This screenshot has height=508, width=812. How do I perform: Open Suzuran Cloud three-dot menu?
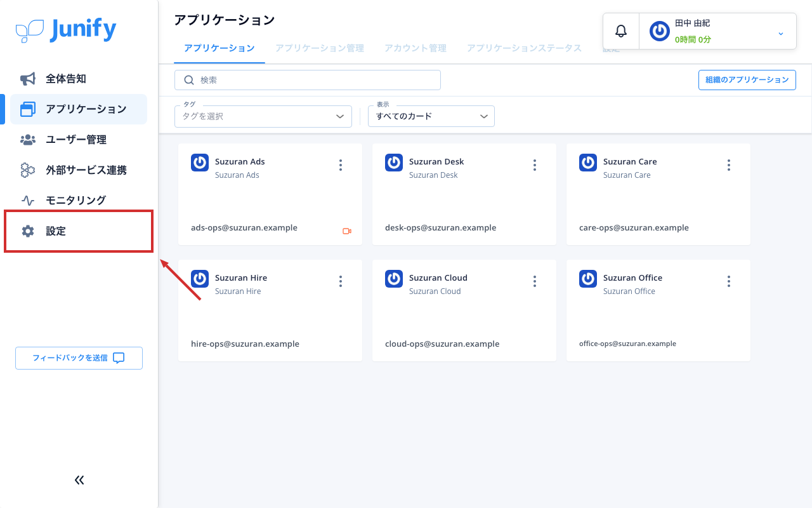(535, 281)
